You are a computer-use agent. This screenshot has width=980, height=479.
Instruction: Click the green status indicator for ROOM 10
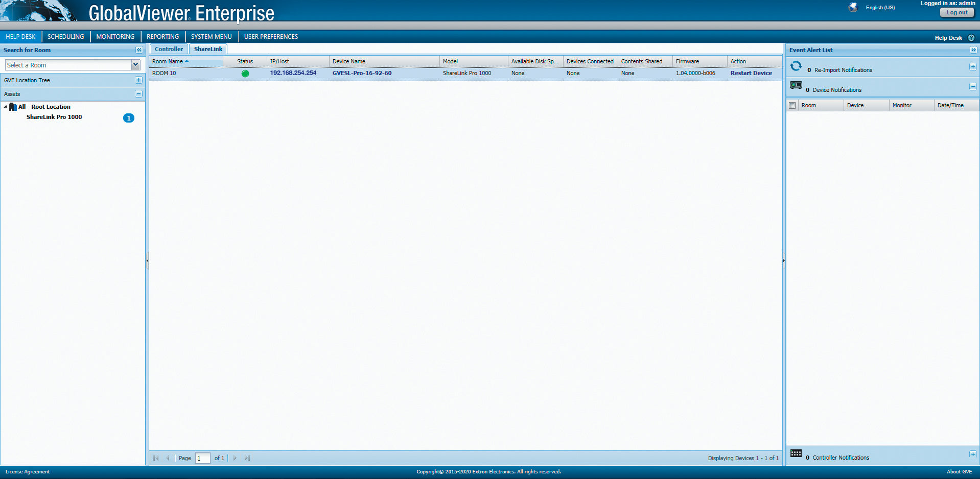click(245, 74)
